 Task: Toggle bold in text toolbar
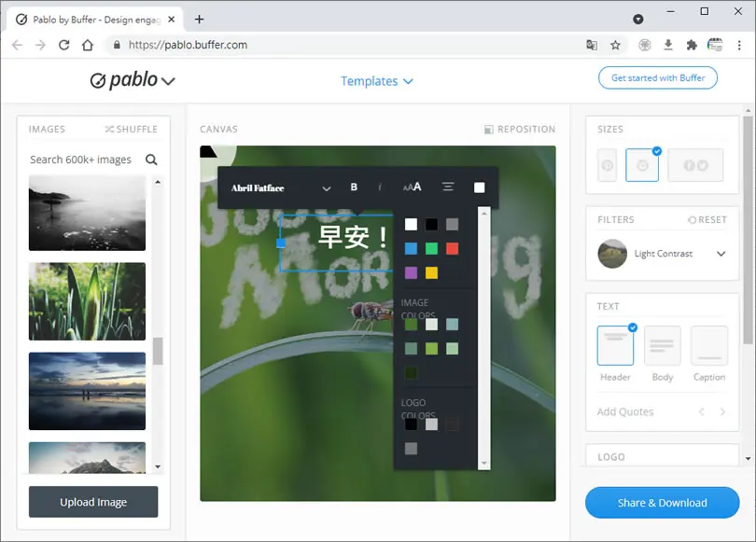coord(354,187)
